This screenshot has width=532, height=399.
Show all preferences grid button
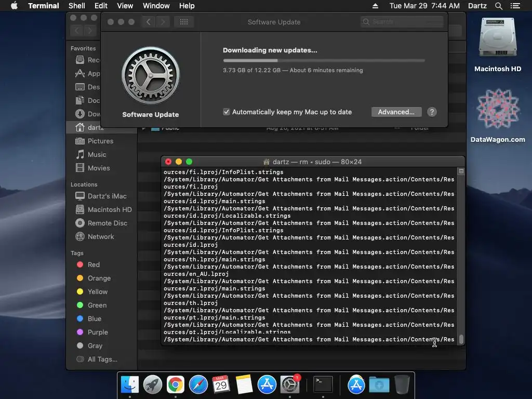(184, 22)
